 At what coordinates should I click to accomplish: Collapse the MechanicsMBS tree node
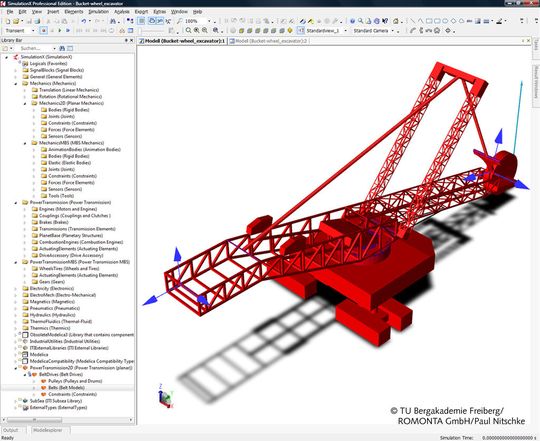point(25,143)
